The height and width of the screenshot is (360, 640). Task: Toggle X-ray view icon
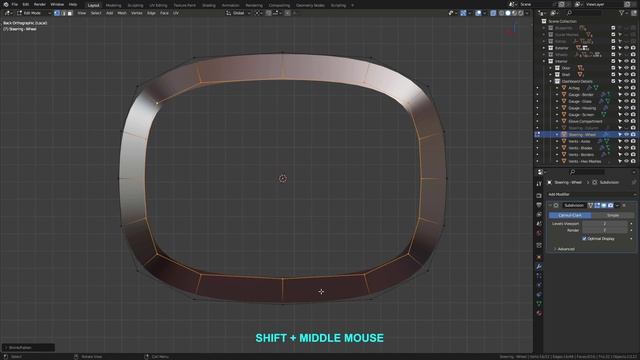[x=493, y=13]
